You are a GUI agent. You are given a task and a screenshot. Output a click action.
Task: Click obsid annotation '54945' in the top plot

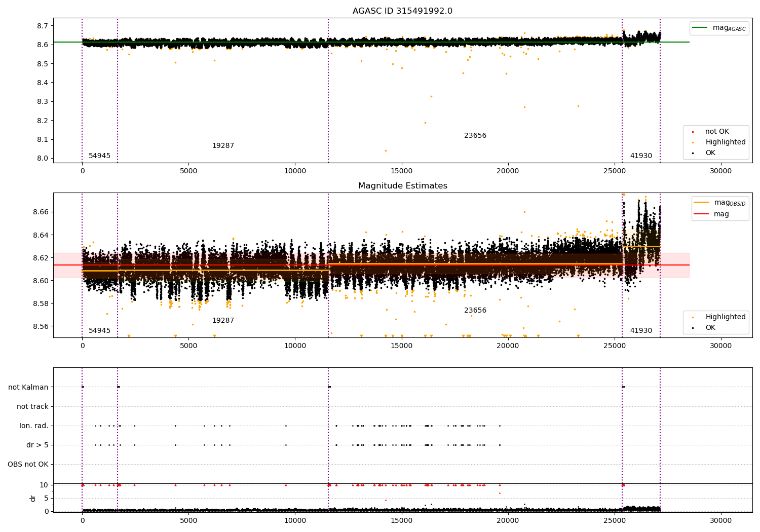coord(99,156)
